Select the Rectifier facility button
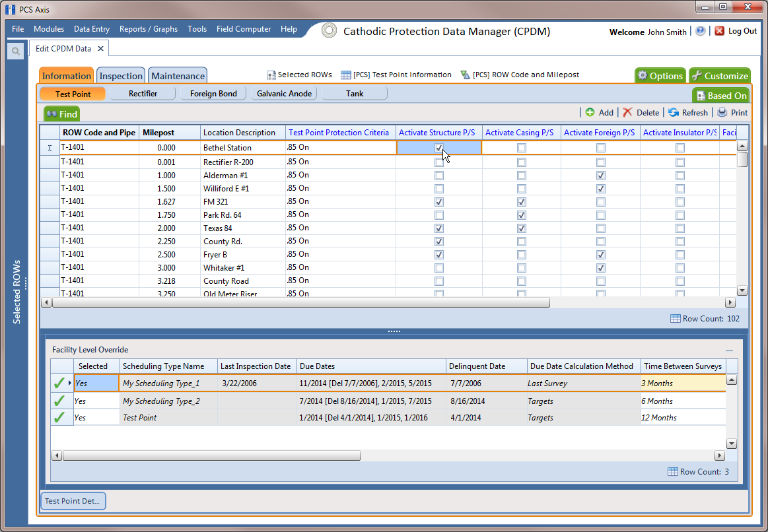Screen dimensions: 768x532 [x=143, y=94]
